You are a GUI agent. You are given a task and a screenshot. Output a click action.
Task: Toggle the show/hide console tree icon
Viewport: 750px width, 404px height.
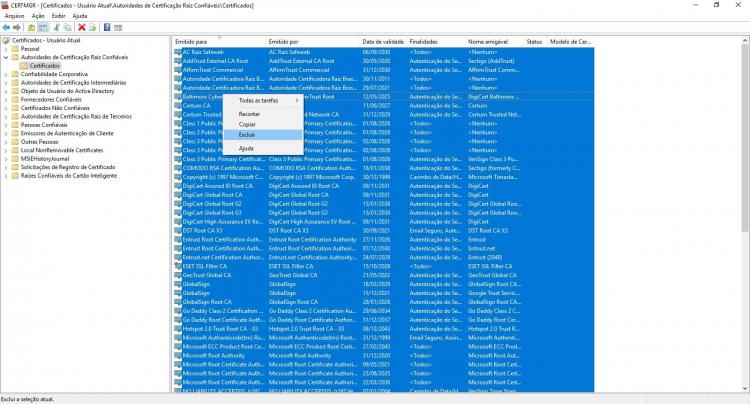(43, 28)
